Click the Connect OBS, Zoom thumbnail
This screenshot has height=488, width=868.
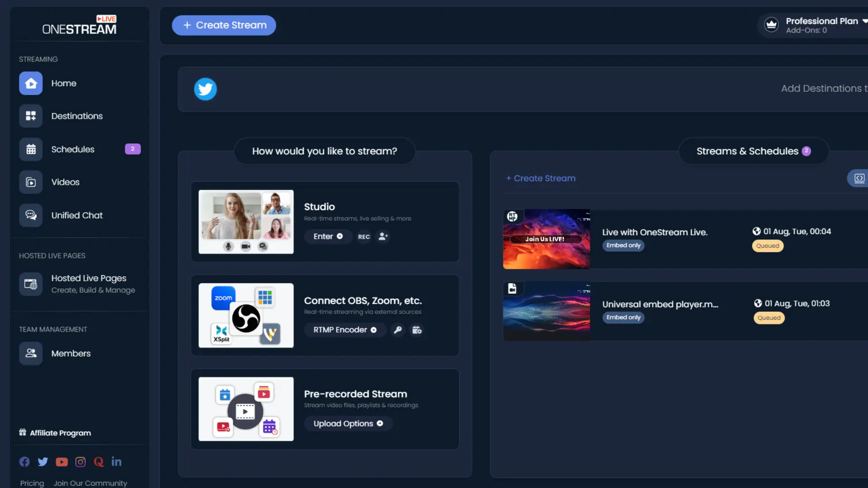246,315
